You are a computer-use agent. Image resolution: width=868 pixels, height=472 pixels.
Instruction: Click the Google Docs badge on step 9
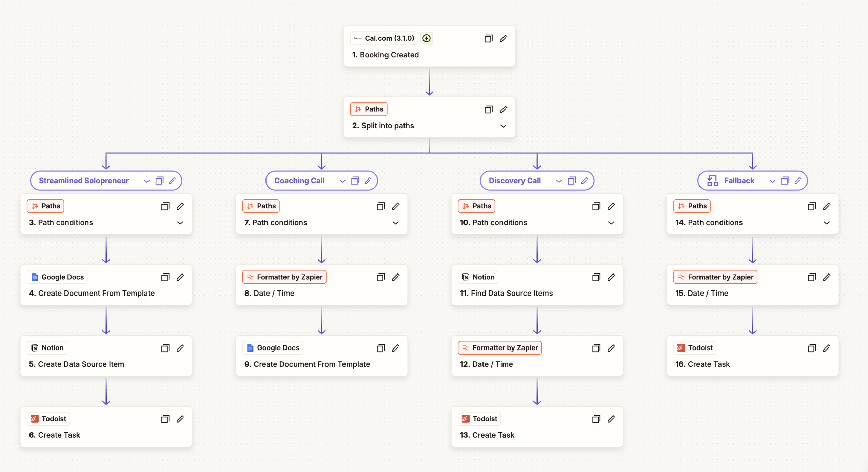[273, 348]
